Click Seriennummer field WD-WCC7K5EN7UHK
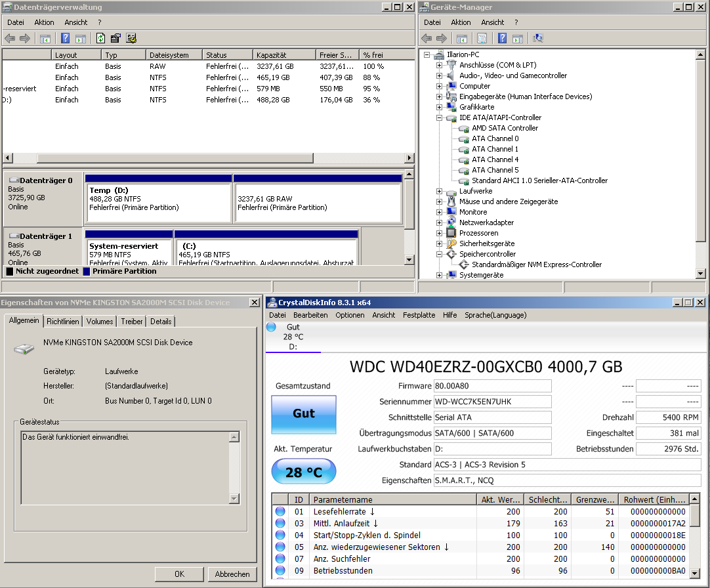 492,402
